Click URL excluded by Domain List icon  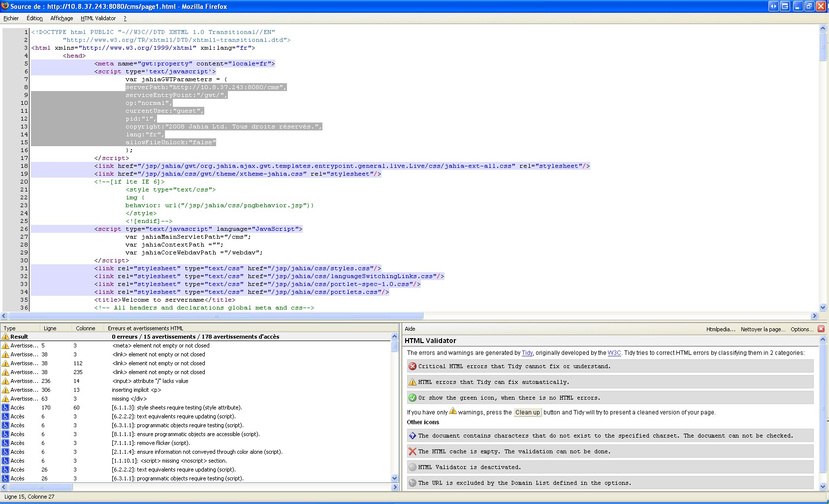[413, 483]
